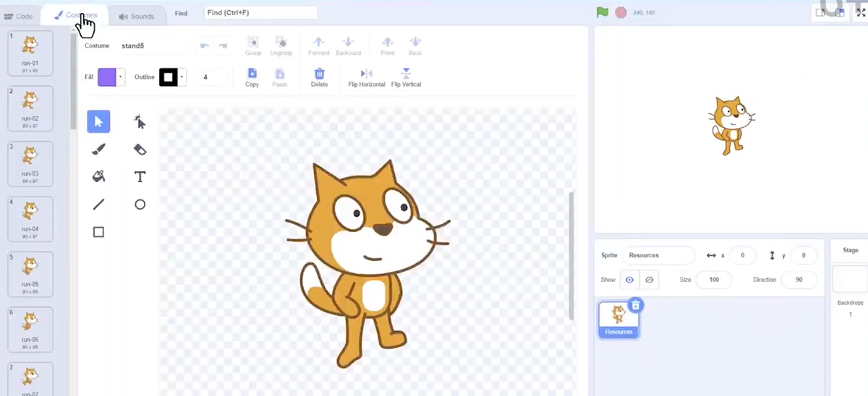This screenshot has height=396, width=868.
Task: Click the fullscreen stage icon
Action: (x=861, y=12)
